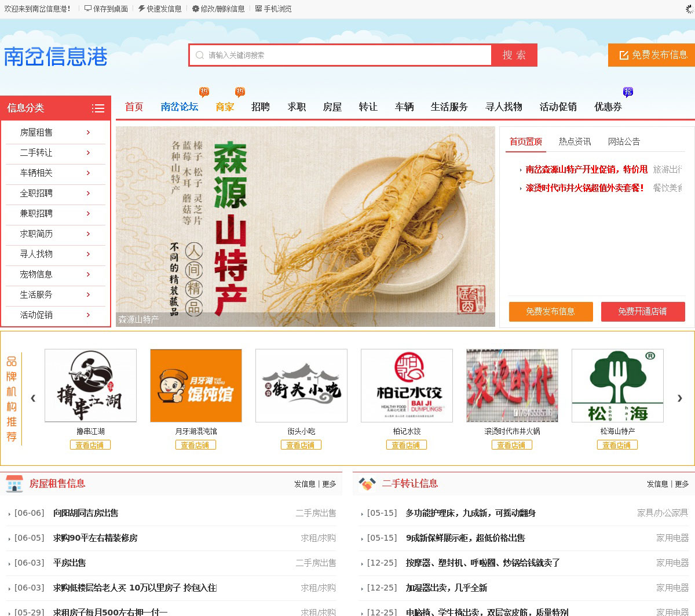The height and width of the screenshot is (616, 695).
Task: Click the 月牙湖馄饨馆 brand logo
Action: pos(196,385)
